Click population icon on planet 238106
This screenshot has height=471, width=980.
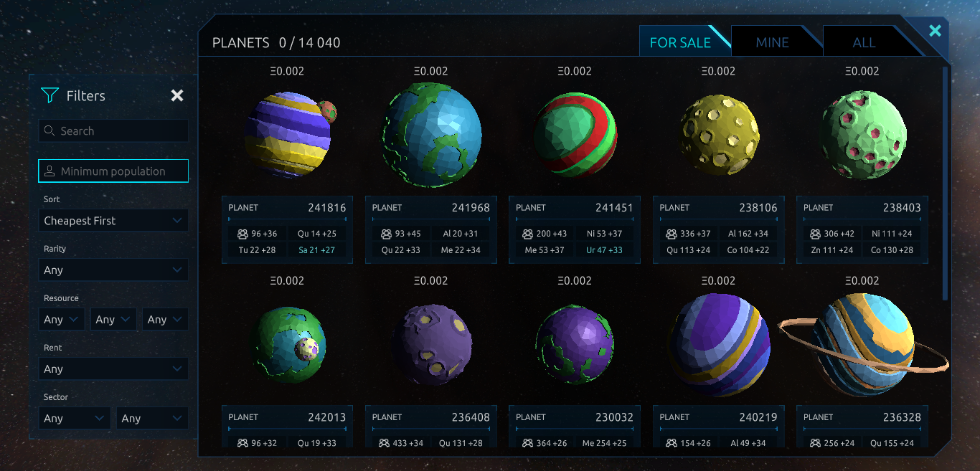point(672,234)
